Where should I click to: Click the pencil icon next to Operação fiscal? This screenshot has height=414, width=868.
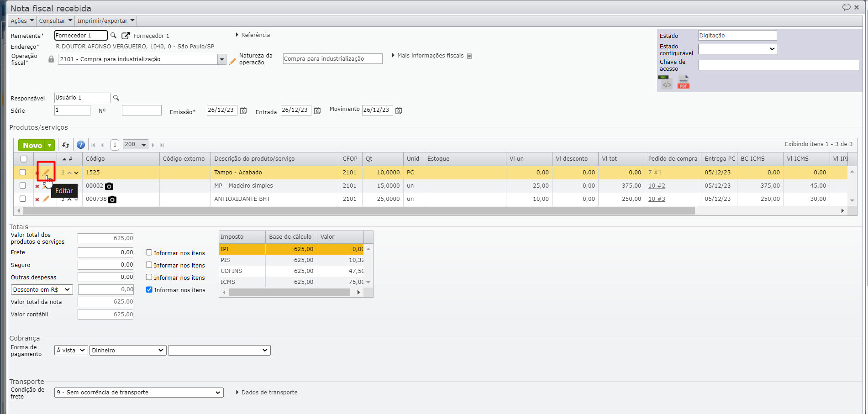(x=233, y=61)
